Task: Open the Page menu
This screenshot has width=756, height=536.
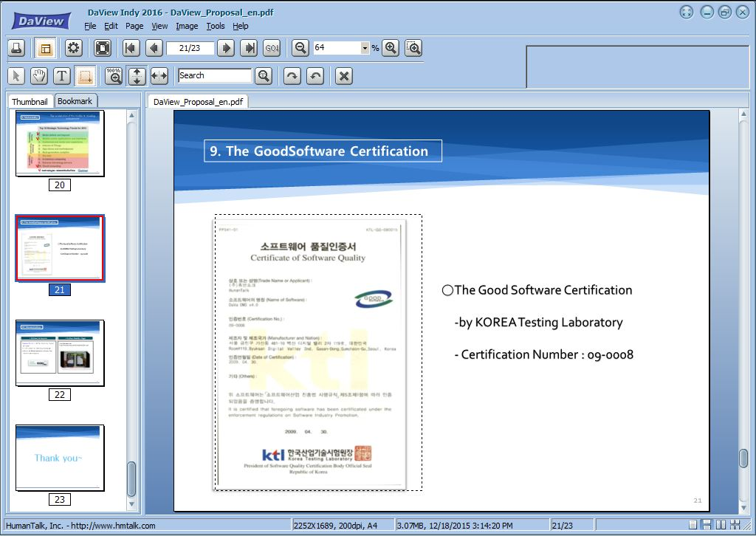Action: 134,26
